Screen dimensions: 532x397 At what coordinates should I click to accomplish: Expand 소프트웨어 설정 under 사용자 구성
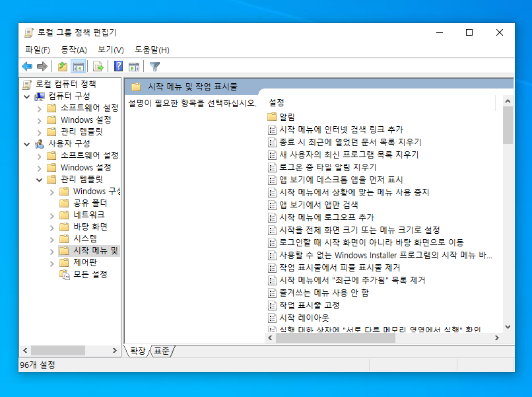(40, 156)
